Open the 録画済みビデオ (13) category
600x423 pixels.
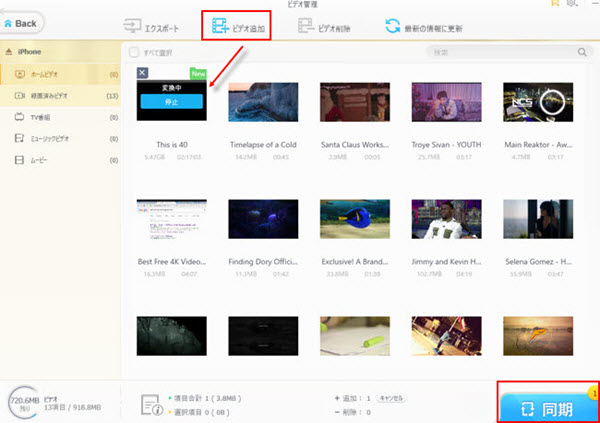tap(60, 96)
